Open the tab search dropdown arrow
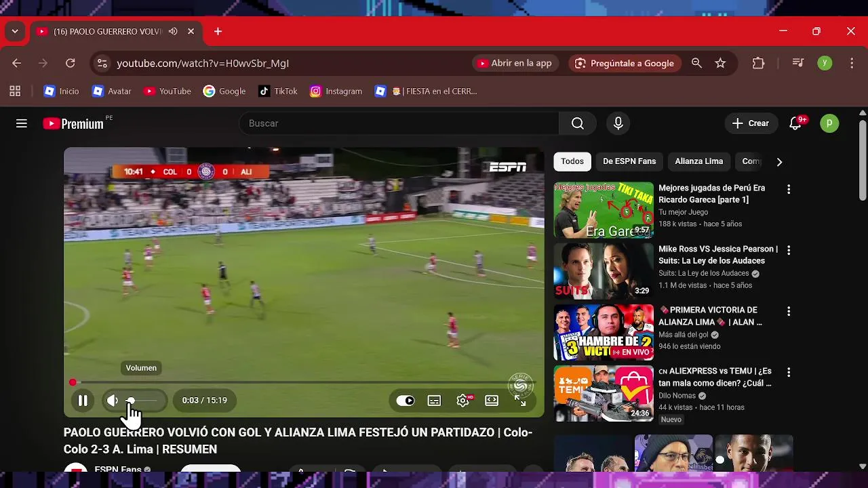 tap(15, 31)
